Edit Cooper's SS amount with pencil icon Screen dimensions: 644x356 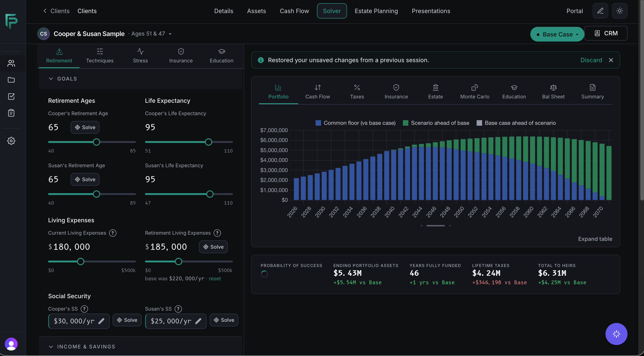click(101, 321)
